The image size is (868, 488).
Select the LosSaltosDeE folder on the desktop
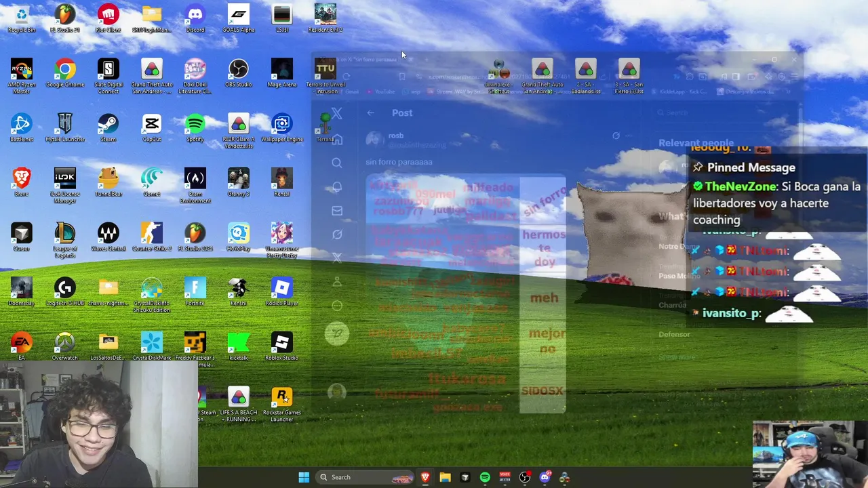pyautogui.click(x=108, y=347)
